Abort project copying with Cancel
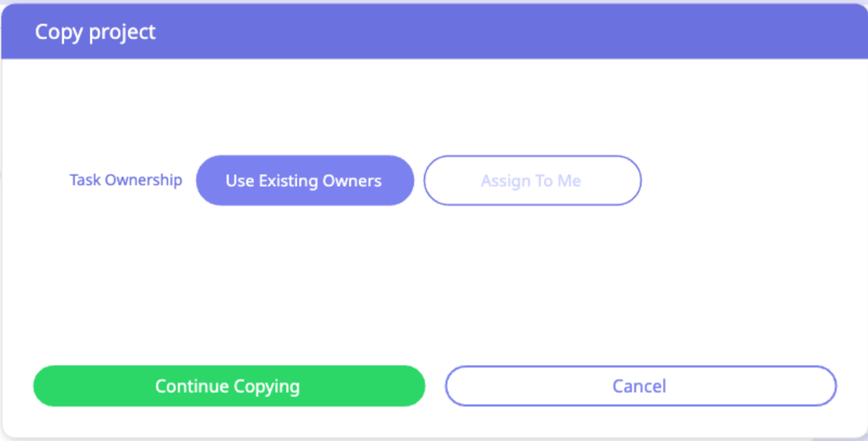 640,386
